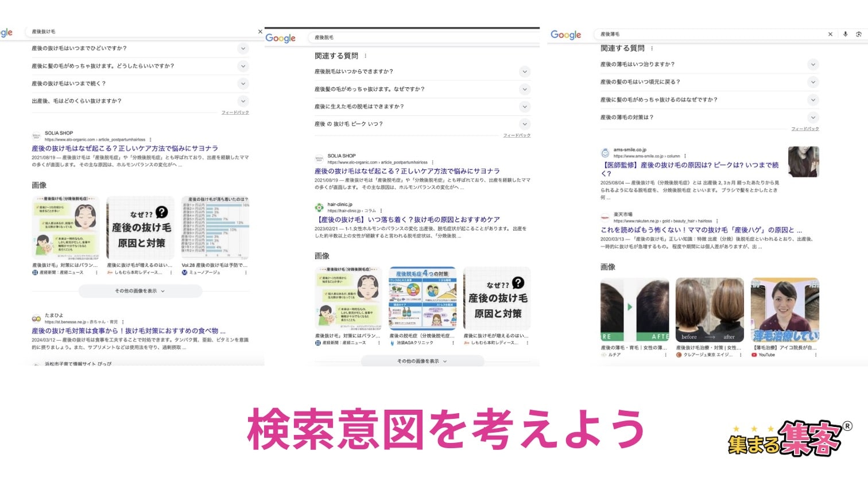Open the ams-smile.co.jp site favicon

[605, 153]
